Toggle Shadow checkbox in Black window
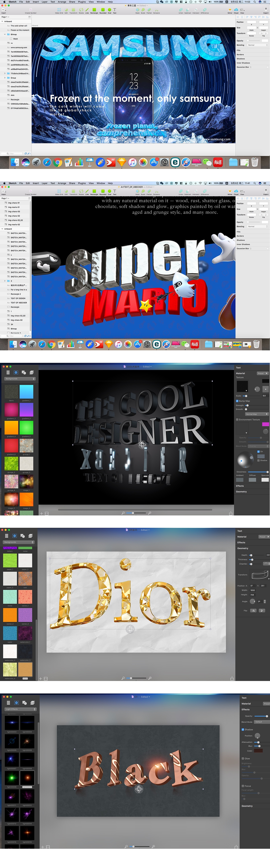The height and width of the screenshot is (868, 270). click(x=243, y=730)
